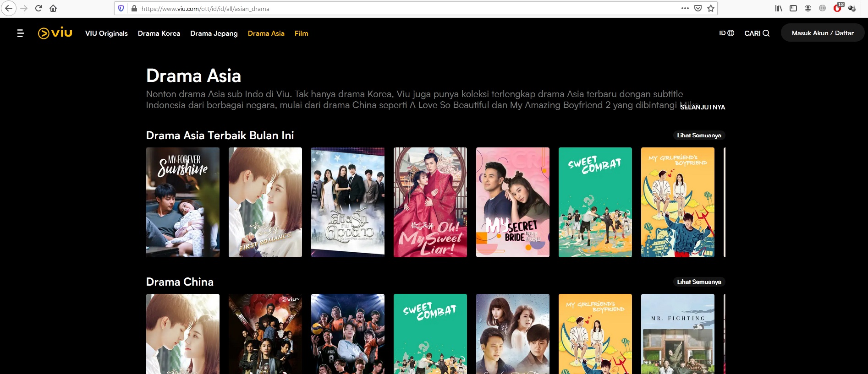The image size is (868, 374).
Task: Save page to Pocket
Action: tap(698, 8)
